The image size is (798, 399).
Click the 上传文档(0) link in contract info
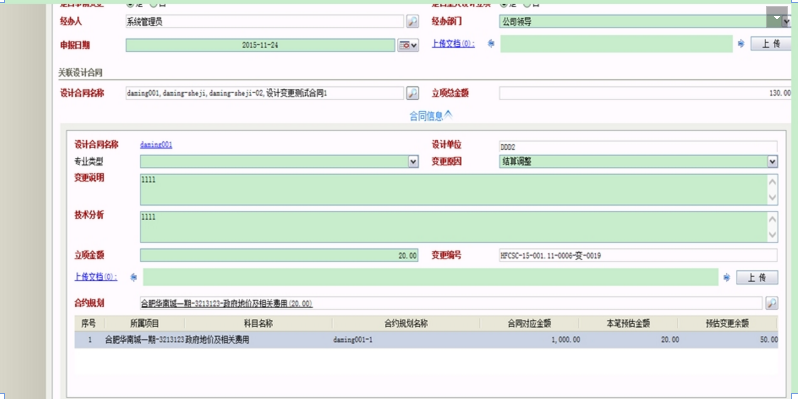point(96,277)
